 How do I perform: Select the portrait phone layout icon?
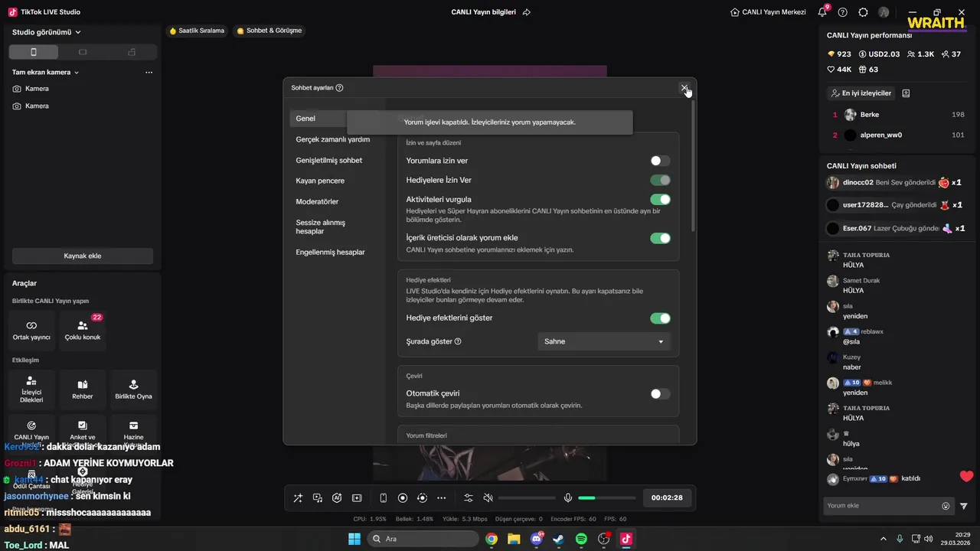33,52
